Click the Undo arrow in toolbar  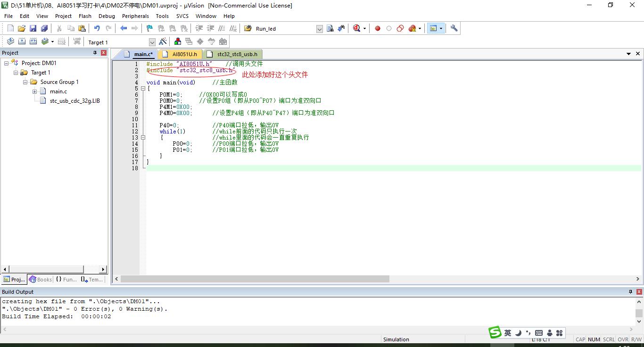(x=97, y=28)
